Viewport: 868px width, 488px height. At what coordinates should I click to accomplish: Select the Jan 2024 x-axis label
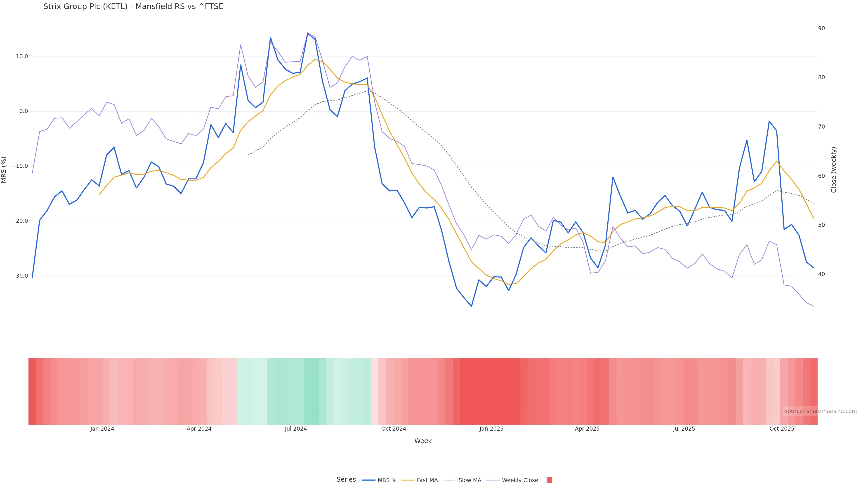[102, 429]
